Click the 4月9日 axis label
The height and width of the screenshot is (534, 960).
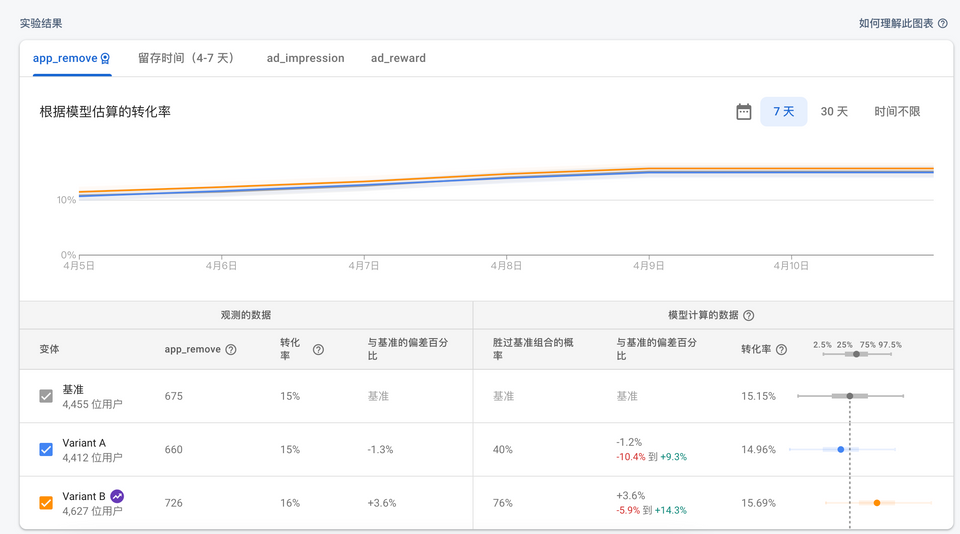click(648, 266)
